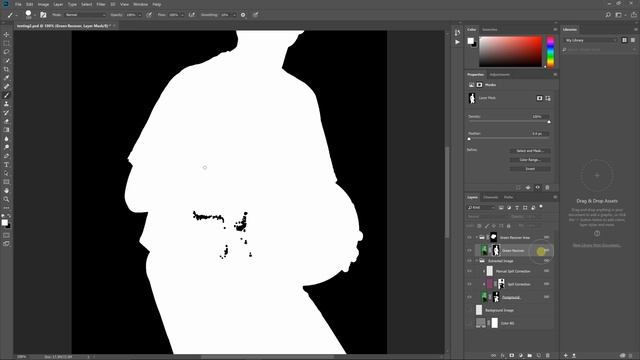
Task: Open the Image menu
Action: point(43,4)
